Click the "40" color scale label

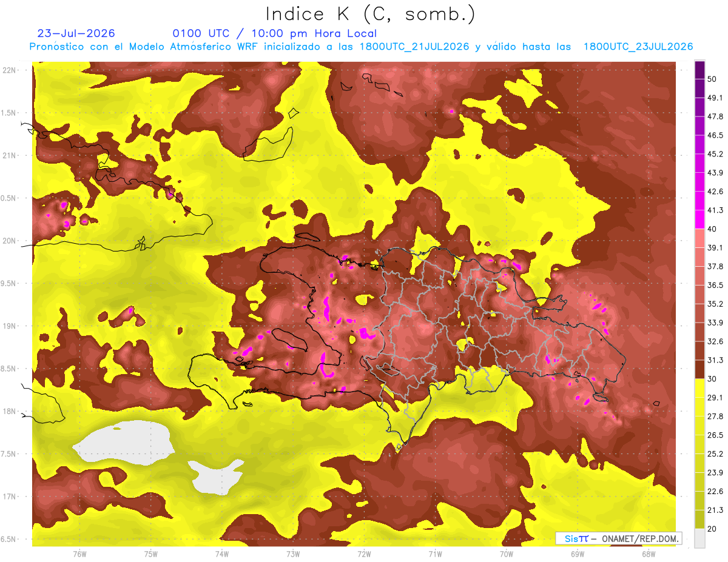tap(712, 229)
